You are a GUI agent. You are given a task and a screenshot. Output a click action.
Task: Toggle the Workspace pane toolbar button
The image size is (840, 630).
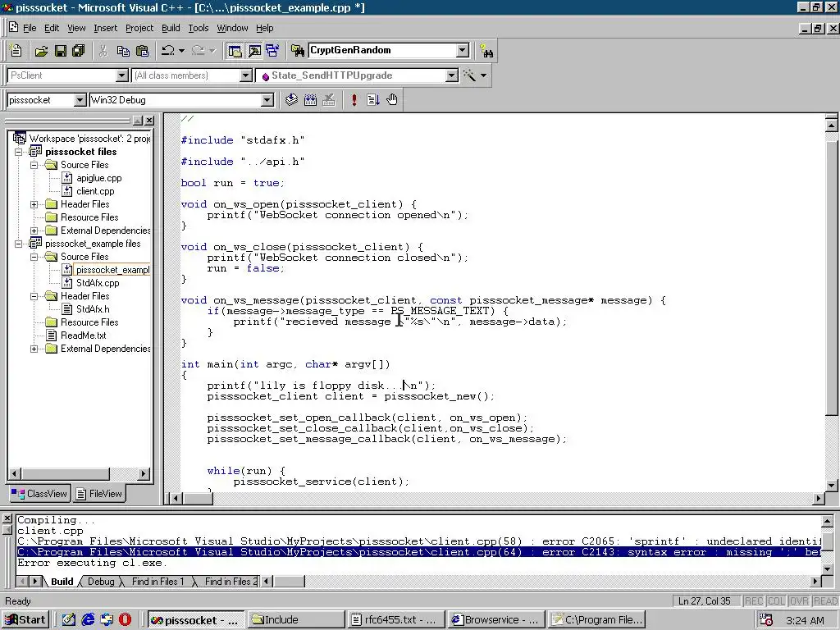tap(235, 51)
